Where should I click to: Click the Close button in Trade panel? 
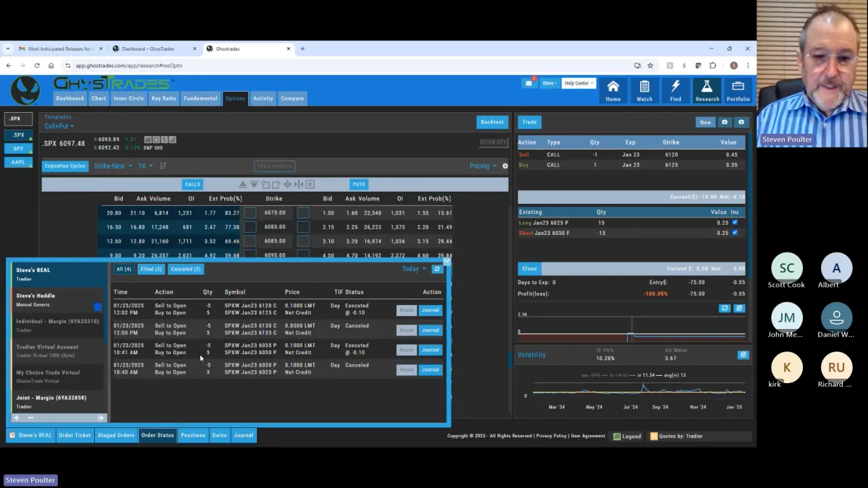pyautogui.click(x=529, y=268)
